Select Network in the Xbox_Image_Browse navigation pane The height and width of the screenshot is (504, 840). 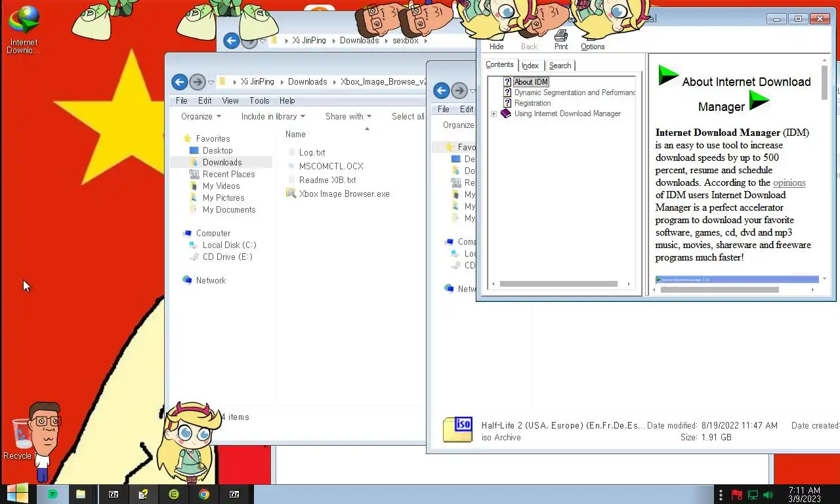click(x=211, y=281)
